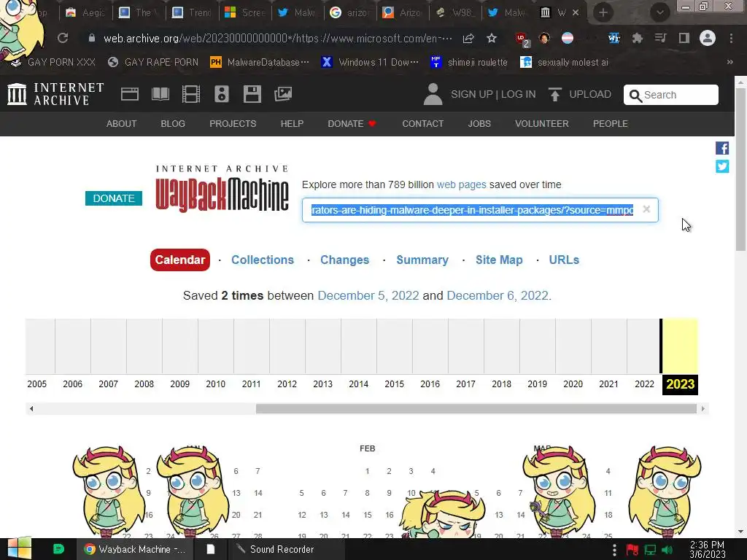
Task: Open VOLUNTEER nav item
Action: pos(542,124)
